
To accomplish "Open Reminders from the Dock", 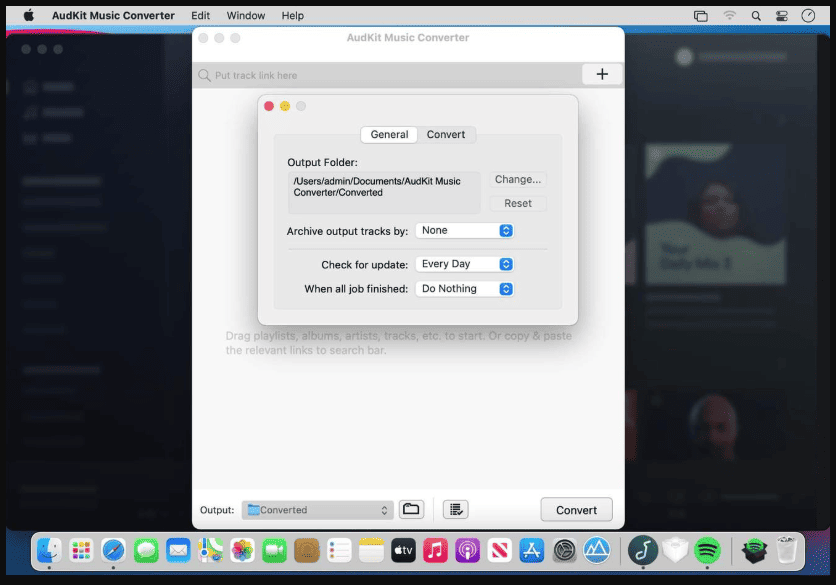I will (x=339, y=550).
